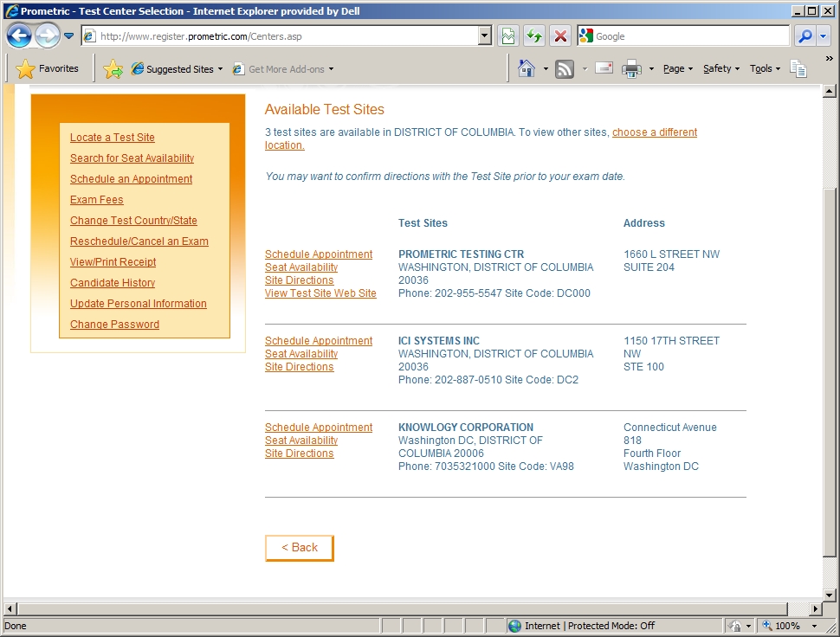Open Change Password link
This screenshot has width=840, height=637.
pyautogui.click(x=114, y=325)
